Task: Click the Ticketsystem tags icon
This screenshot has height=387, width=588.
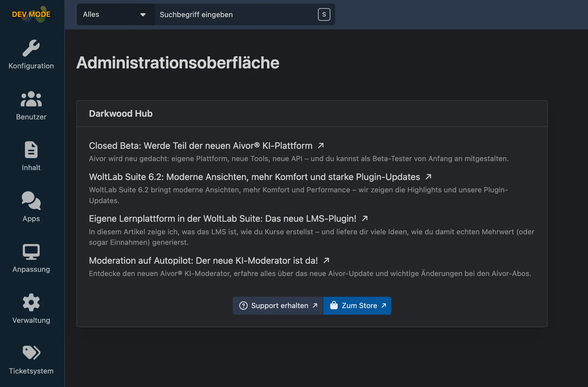Action: (31, 353)
